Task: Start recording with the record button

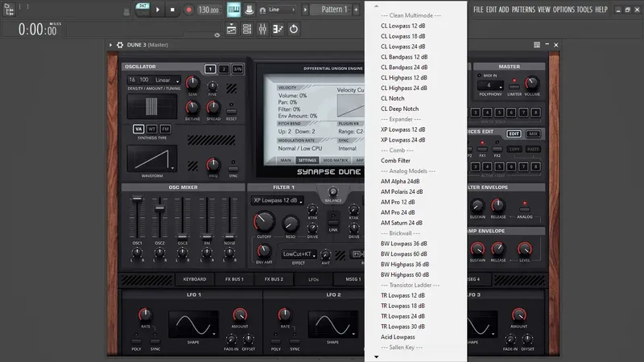Action: (188, 10)
